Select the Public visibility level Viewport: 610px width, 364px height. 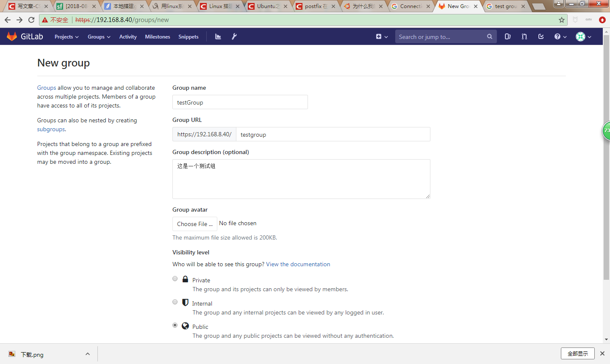point(175,325)
